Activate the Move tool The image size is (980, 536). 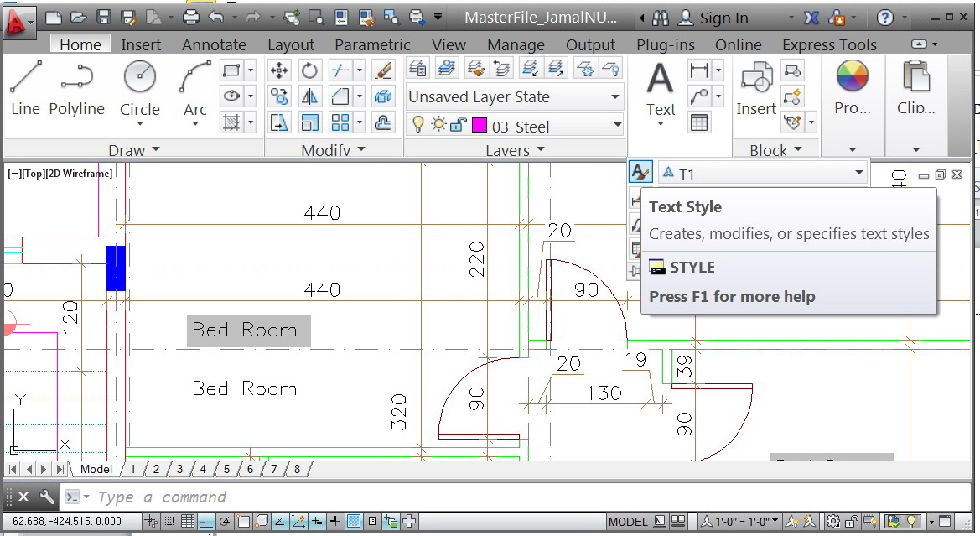279,70
